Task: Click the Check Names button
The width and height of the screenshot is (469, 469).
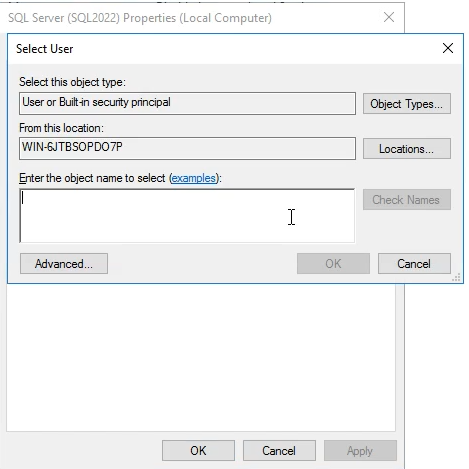Action: click(x=407, y=200)
